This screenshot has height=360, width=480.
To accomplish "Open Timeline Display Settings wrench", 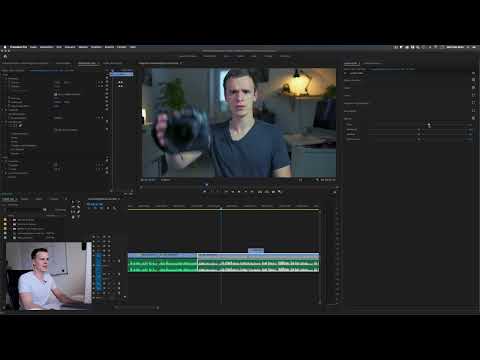I will [114, 208].
